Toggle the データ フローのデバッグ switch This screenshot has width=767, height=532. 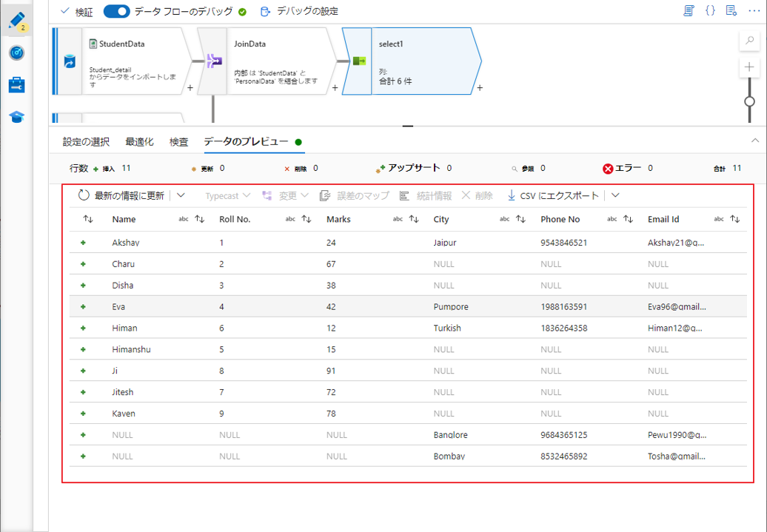click(116, 11)
